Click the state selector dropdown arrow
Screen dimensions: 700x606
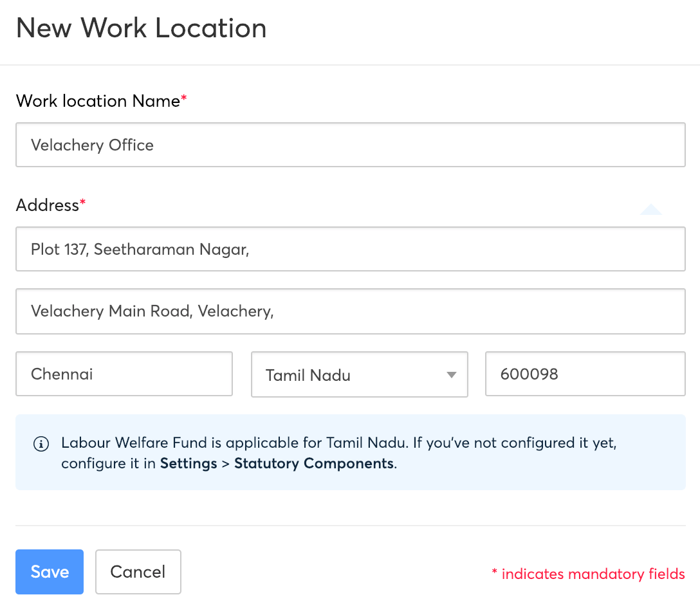click(451, 374)
